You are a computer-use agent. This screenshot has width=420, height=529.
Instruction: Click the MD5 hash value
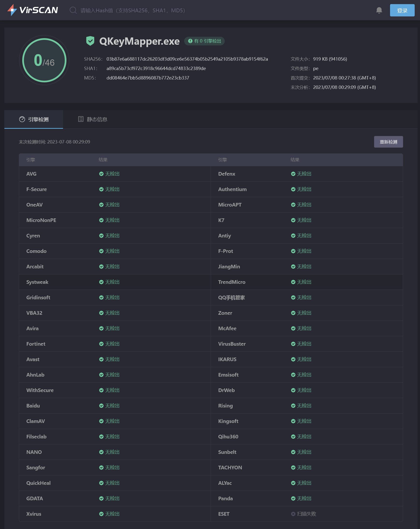click(148, 78)
